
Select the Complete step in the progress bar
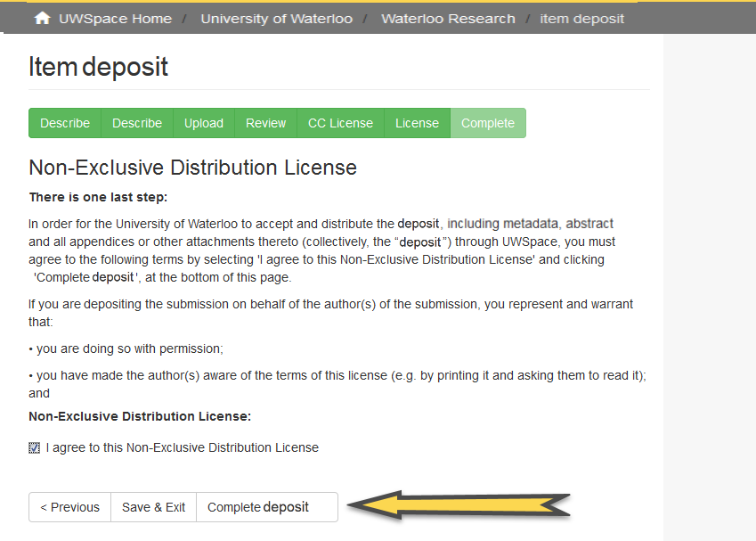487,123
